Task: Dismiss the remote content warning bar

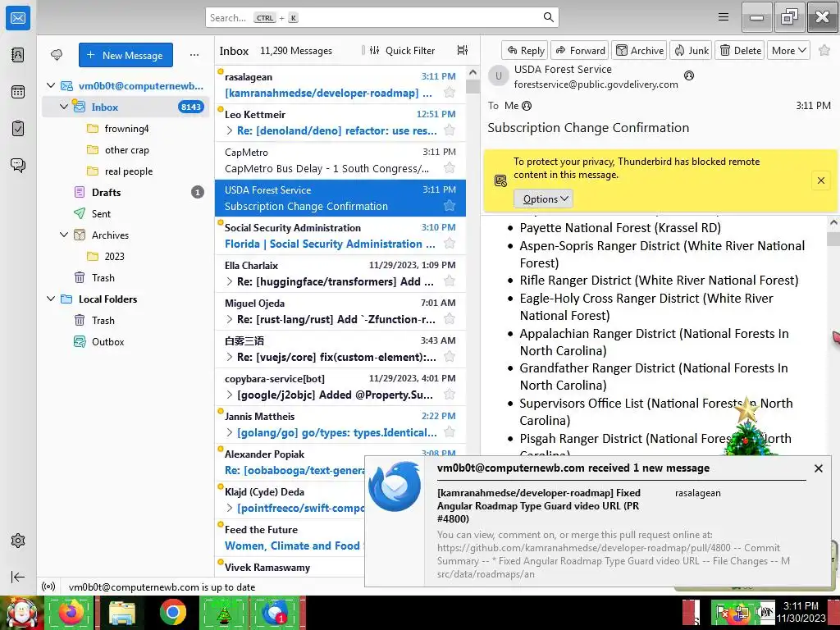Action: [x=820, y=180]
